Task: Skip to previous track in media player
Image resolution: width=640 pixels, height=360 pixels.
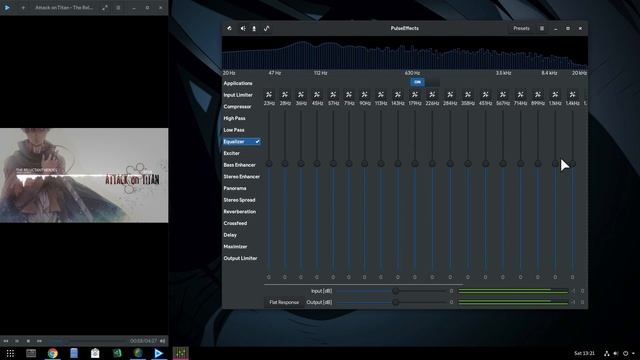Action: 6,340
